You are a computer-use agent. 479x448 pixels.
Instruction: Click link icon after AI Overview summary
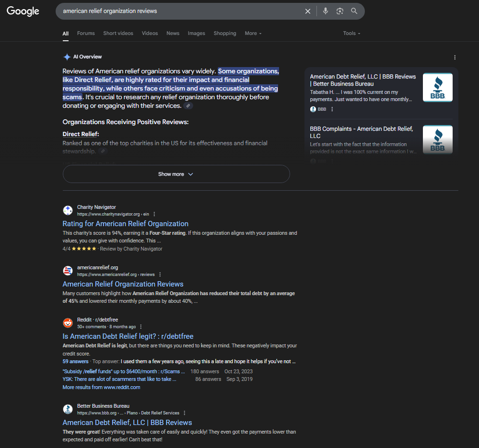click(188, 106)
